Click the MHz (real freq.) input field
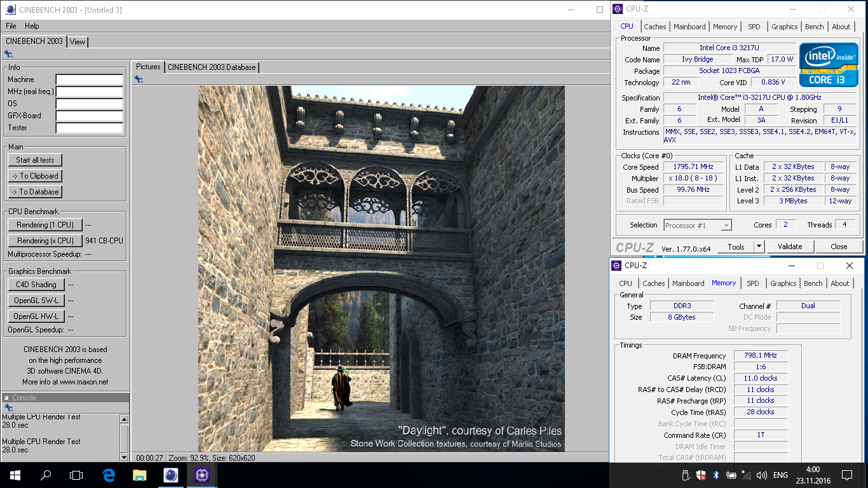This screenshot has height=488, width=868. (90, 91)
